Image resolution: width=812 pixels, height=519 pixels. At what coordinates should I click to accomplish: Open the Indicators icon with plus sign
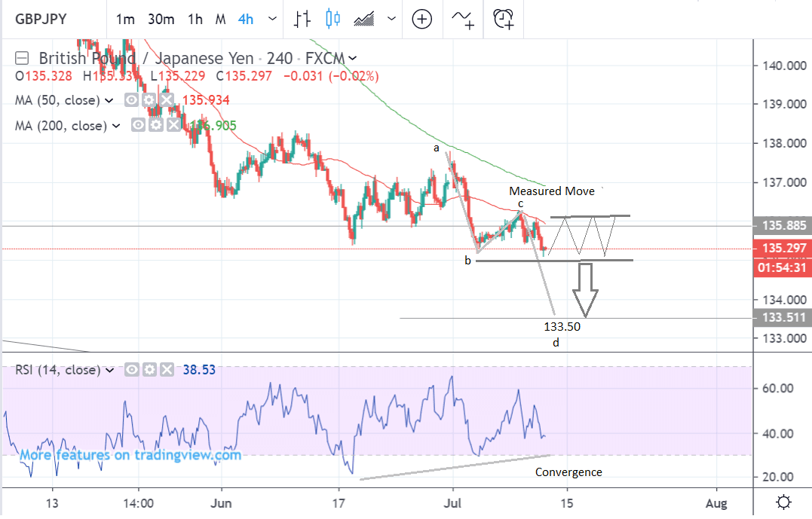(463, 19)
